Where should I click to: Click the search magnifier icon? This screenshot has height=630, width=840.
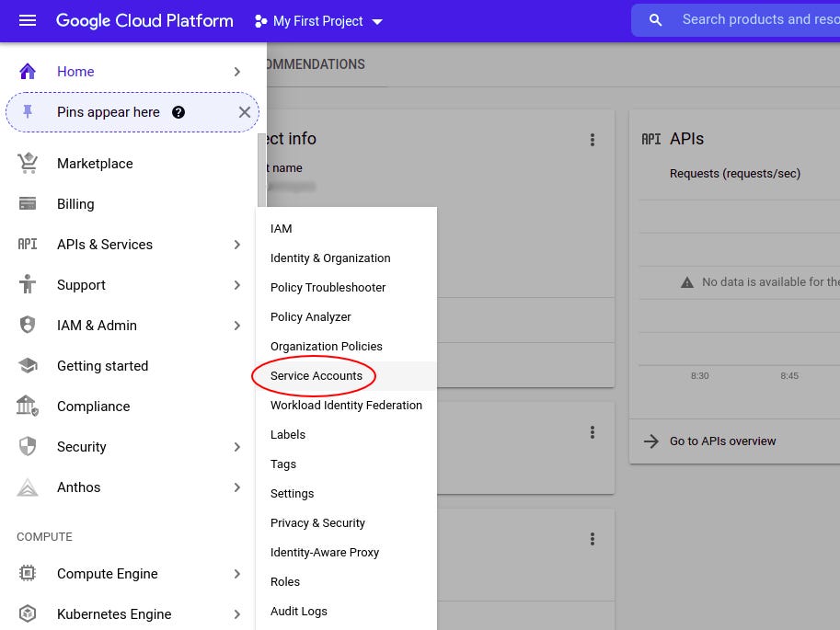coord(655,20)
